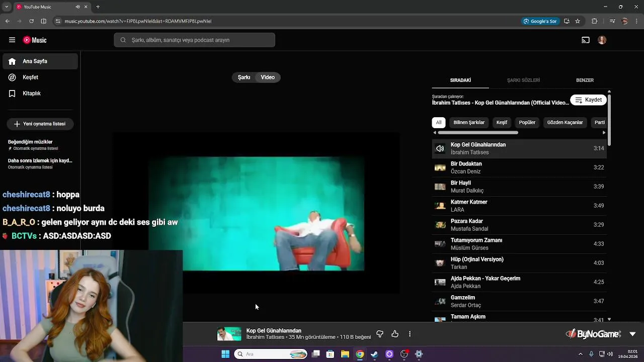The width and height of the screenshot is (644, 362).
Task: Go back in browser history
Action: pyautogui.click(x=8, y=21)
